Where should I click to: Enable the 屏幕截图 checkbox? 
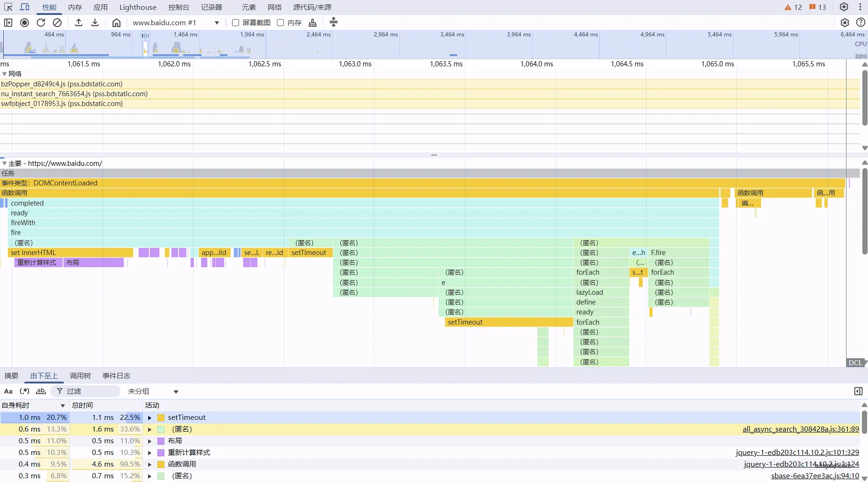(x=236, y=22)
